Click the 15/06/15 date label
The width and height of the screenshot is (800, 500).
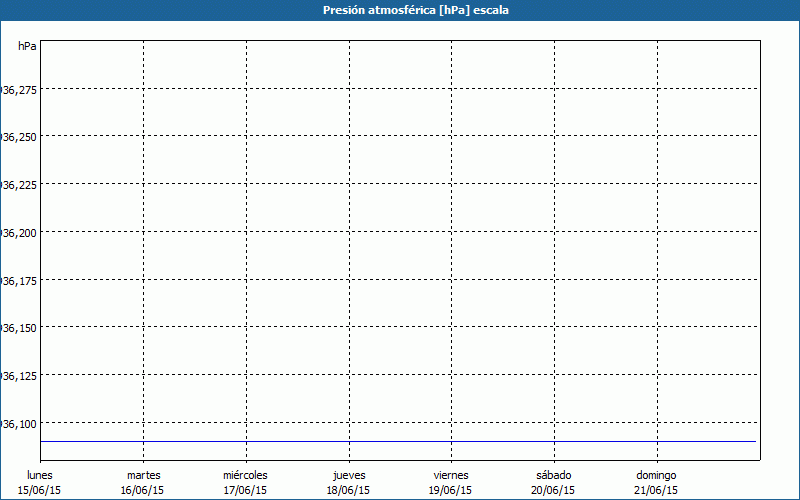(40, 490)
